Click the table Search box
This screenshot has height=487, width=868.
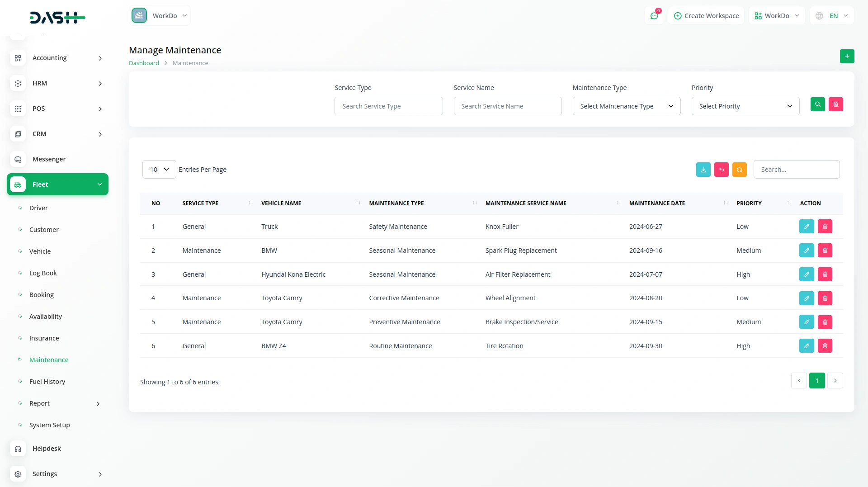point(796,170)
